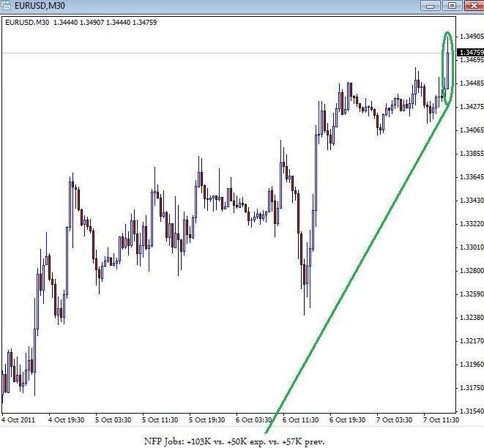Click time axis label 4 Oct 19:30
The width and height of the screenshot is (484, 448).
pos(66,420)
